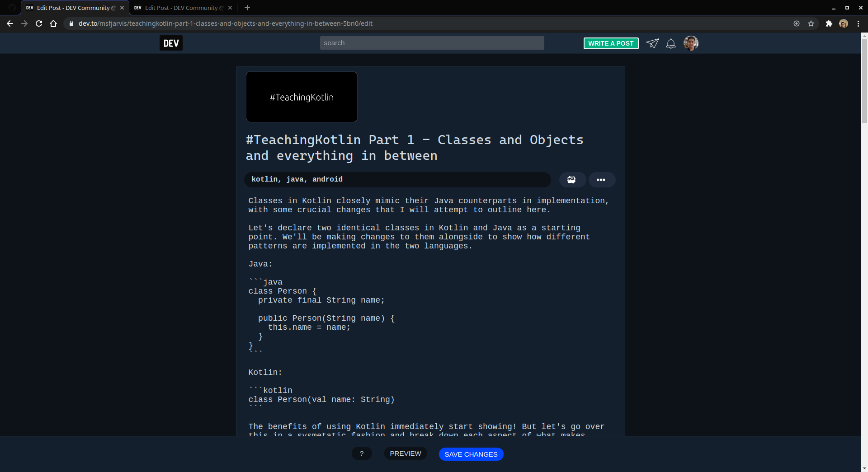The height and width of the screenshot is (472, 868).
Task: Click the scrollbar down arrow
Action: (864, 468)
